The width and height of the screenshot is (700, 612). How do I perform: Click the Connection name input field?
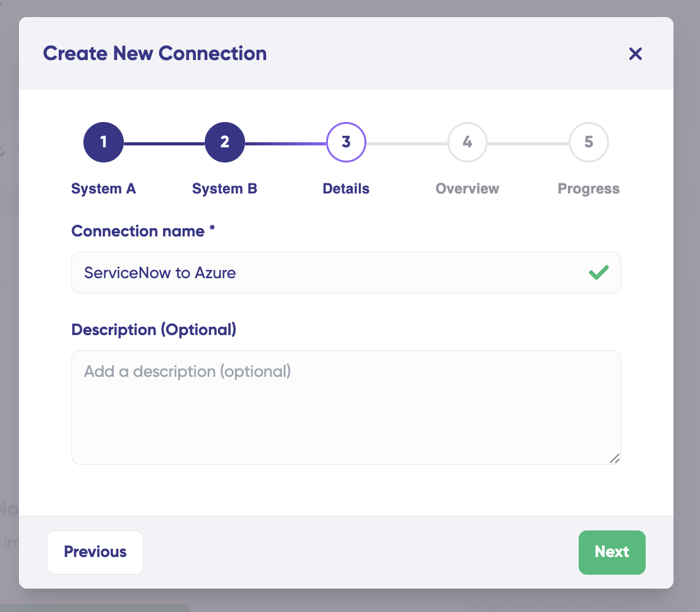(x=329, y=272)
